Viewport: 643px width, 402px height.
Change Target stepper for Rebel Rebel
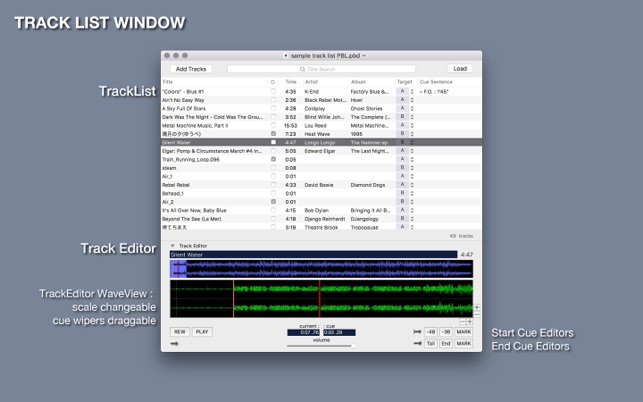(x=412, y=185)
